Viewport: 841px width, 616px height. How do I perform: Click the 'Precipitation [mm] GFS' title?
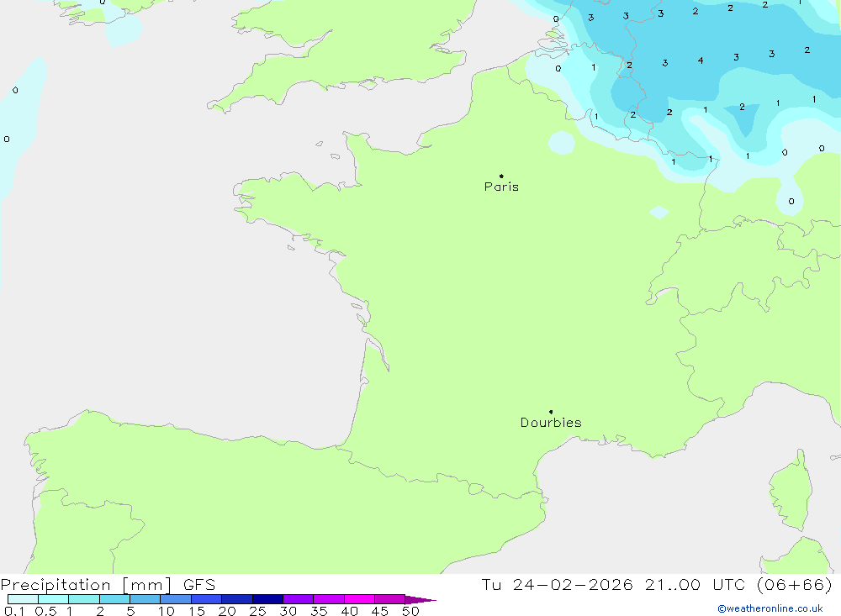click(108, 585)
